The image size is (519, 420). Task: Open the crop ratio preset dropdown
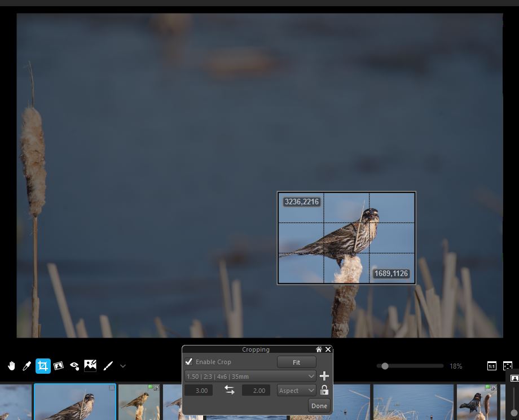click(x=250, y=376)
